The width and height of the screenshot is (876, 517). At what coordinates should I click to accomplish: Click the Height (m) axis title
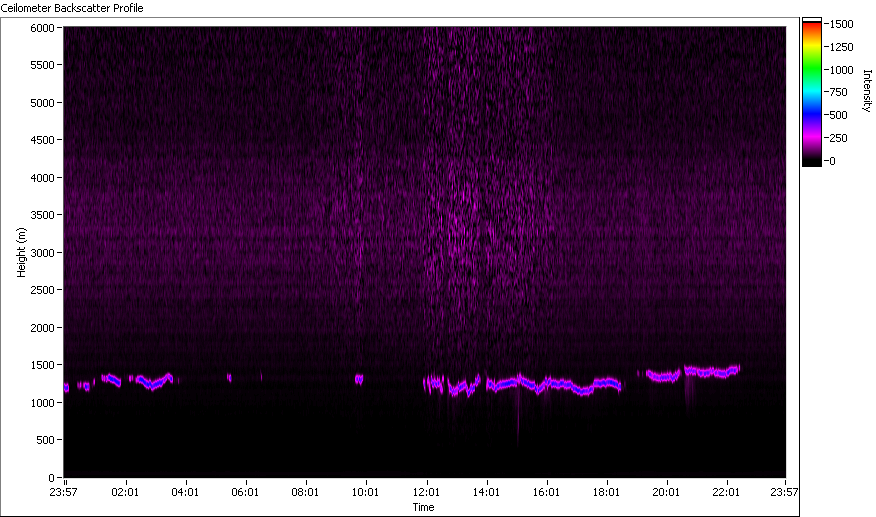21,252
